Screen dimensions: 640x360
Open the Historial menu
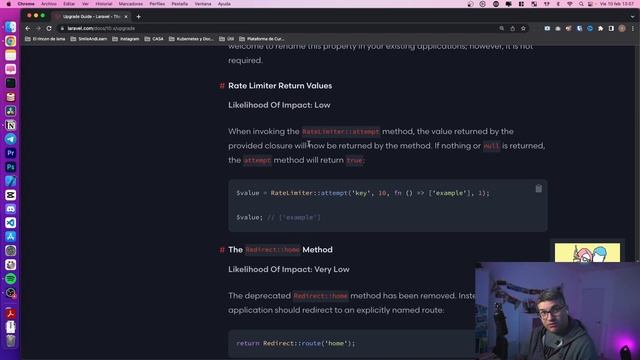click(x=104, y=4)
